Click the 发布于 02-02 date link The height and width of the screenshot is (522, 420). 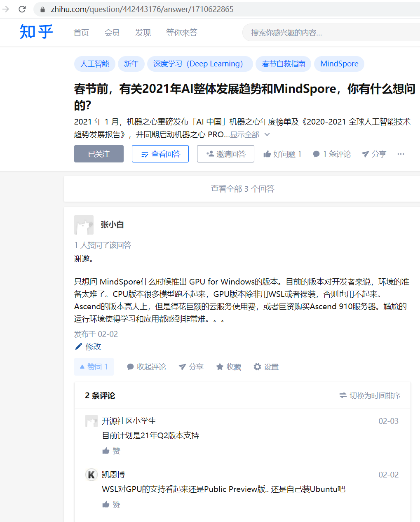tap(96, 334)
